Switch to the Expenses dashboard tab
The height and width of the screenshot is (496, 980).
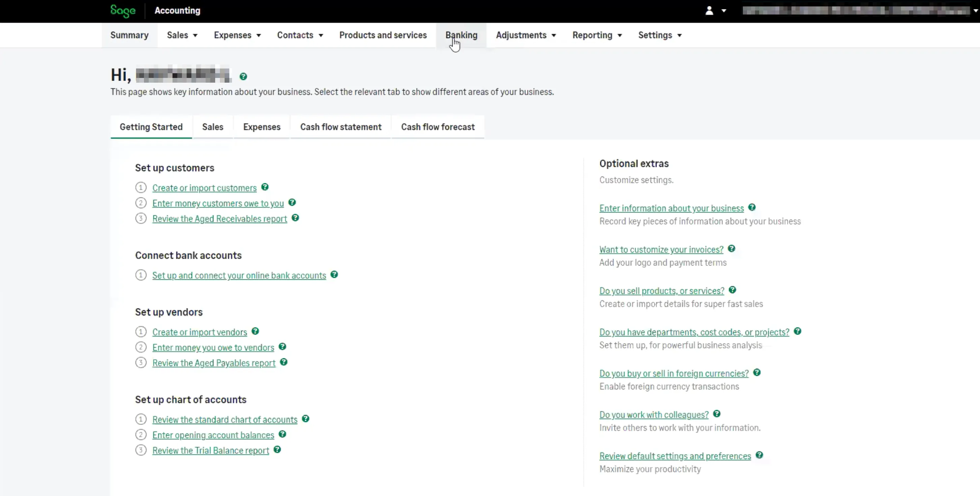262,127
